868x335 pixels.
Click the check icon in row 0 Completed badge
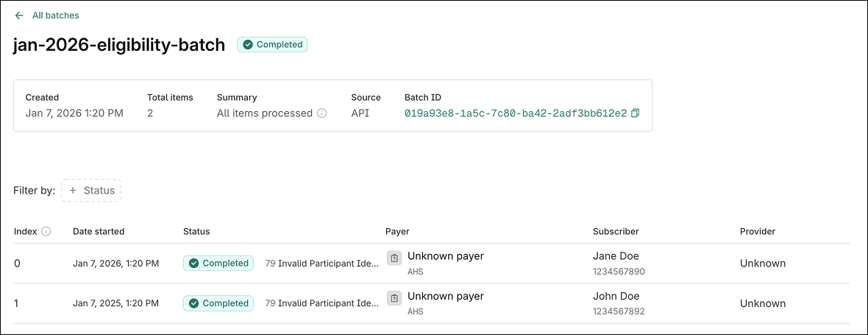pos(193,264)
